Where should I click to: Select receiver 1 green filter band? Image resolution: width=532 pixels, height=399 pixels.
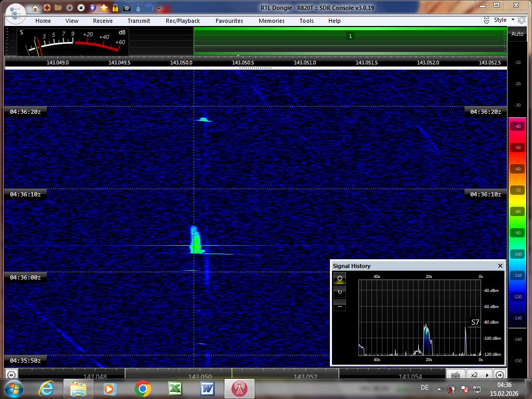[350, 41]
